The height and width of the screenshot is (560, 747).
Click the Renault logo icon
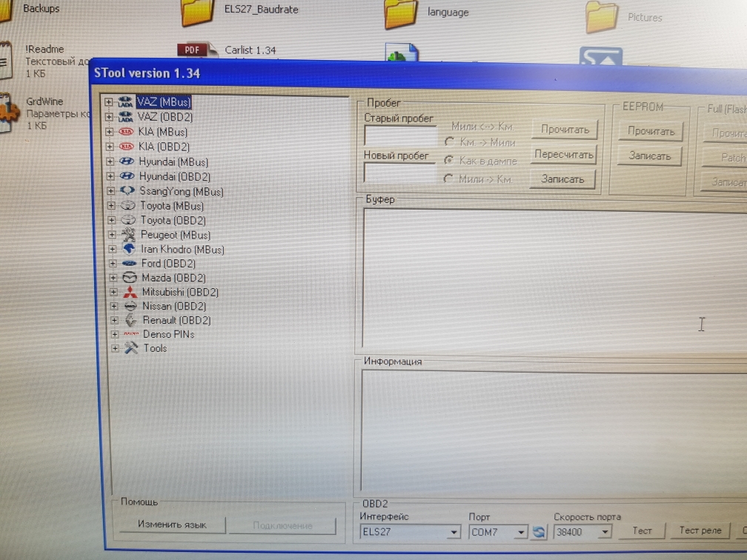(x=130, y=320)
